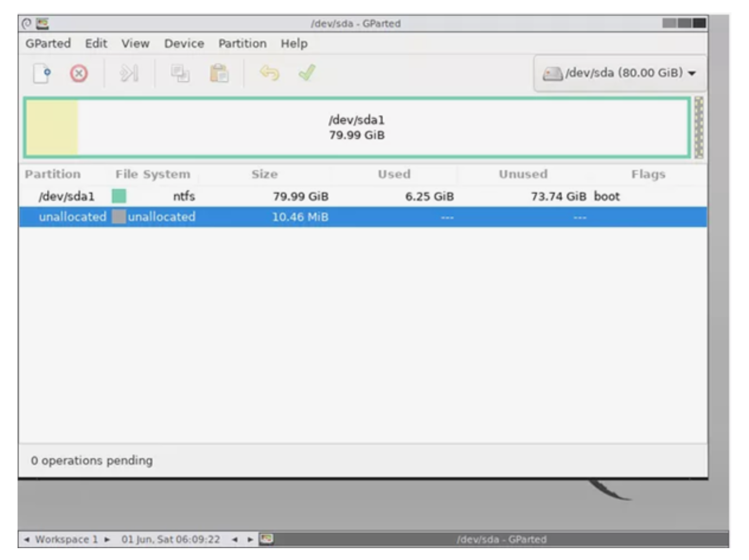The height and width of the screenshot is (560, 749).
Task: Click next window arrow in taskbar
Action: pyautogui.click(x=250, y=539)
